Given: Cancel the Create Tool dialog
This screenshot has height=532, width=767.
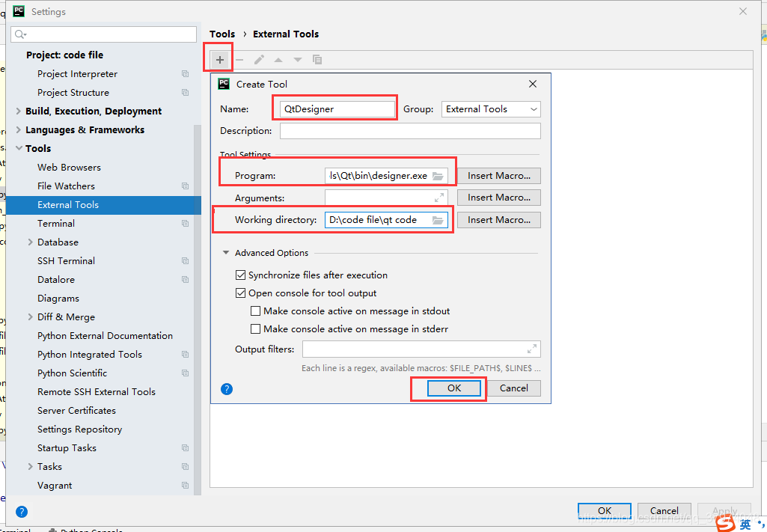Looking at the screenshot, I should coord(513,388).
